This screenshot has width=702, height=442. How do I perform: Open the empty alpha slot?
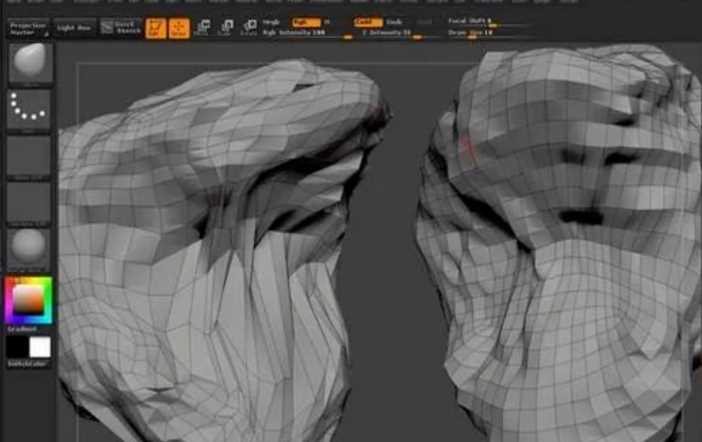(x=28, y=155)
